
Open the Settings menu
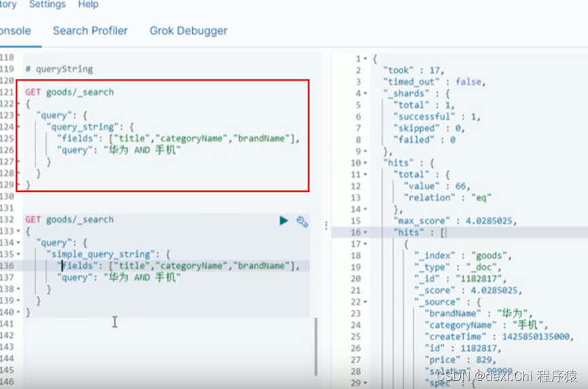[48, 5]
